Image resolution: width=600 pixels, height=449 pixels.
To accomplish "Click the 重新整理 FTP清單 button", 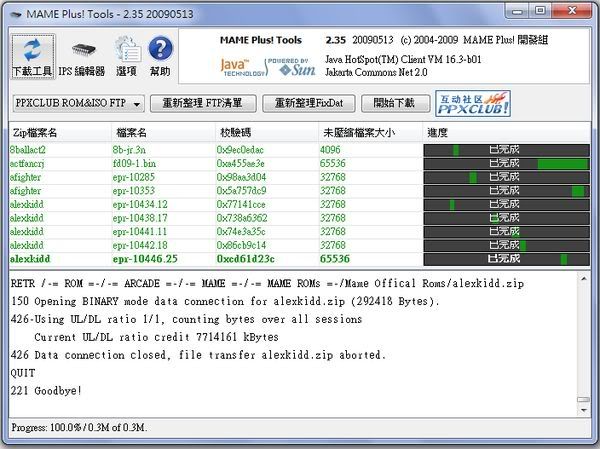I will 203,103.
